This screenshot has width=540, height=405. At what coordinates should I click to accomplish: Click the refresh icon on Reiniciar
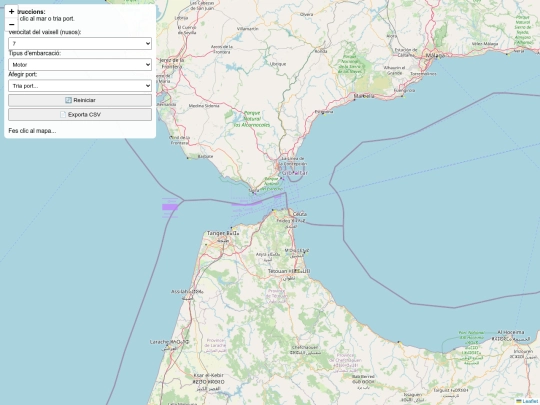[x=68, y=100]
